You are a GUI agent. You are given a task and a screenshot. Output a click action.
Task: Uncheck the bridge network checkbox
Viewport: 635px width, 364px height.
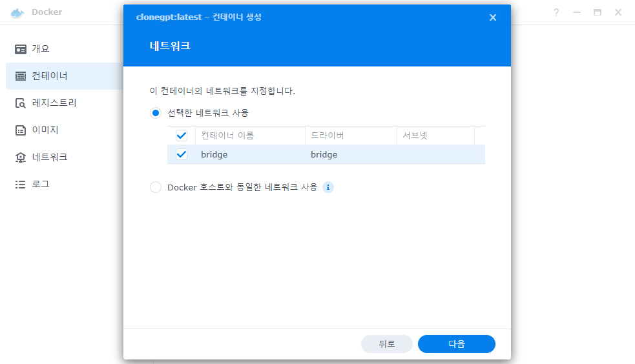pyautogui.click(x=182, y=154)
